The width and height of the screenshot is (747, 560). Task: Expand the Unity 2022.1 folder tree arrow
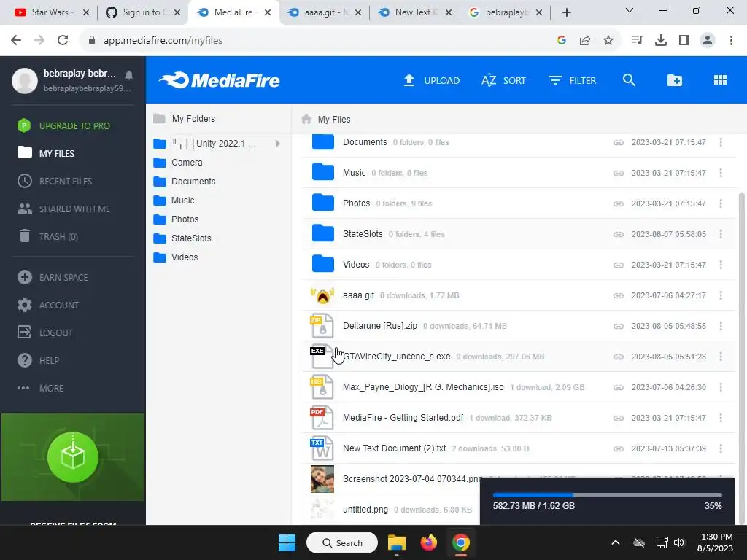[278, 144]
